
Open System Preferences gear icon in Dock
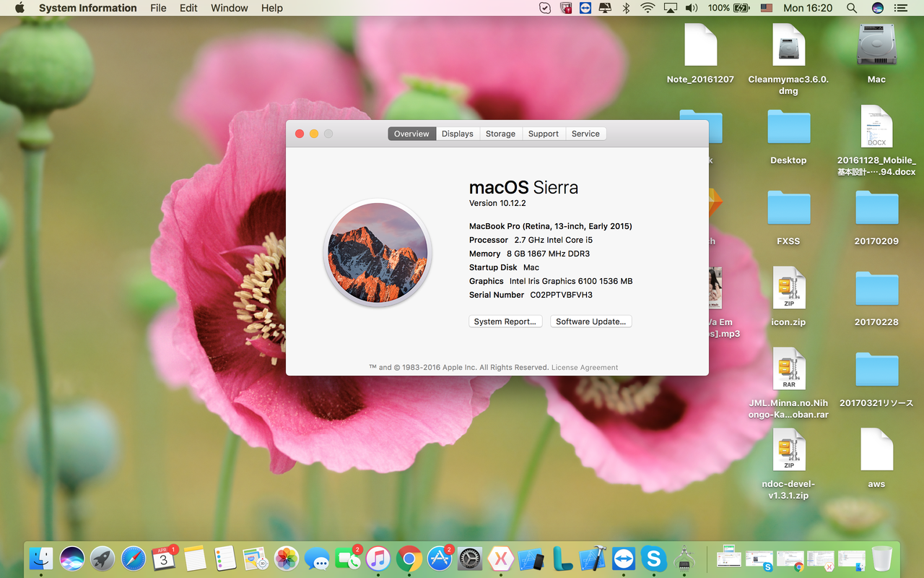[x=470, y=558]
